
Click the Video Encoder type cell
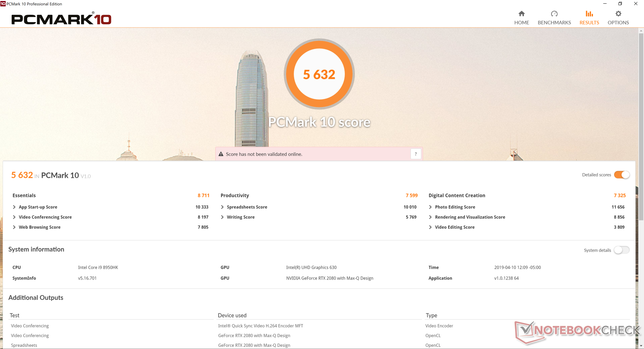439,326
